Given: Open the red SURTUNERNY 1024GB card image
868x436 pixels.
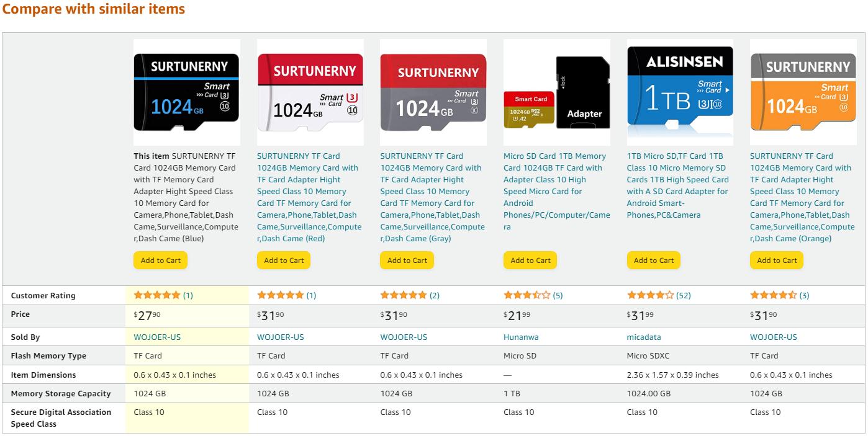Looking at the screenshot, I should pyautogui.click(x=310, y=92).
